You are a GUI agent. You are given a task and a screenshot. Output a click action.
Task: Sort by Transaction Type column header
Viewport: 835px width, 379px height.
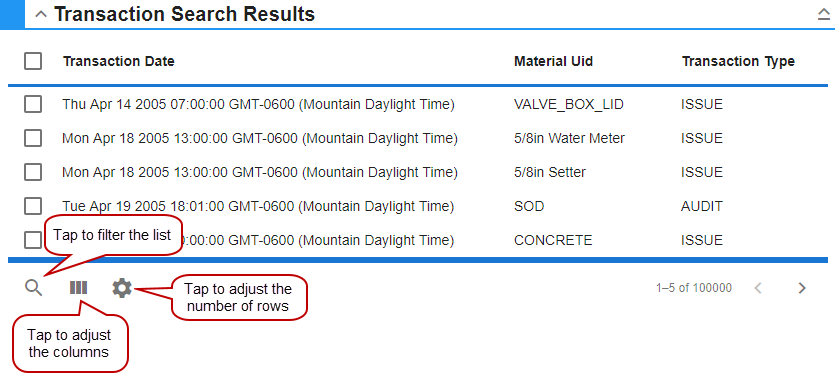(738, 61)
